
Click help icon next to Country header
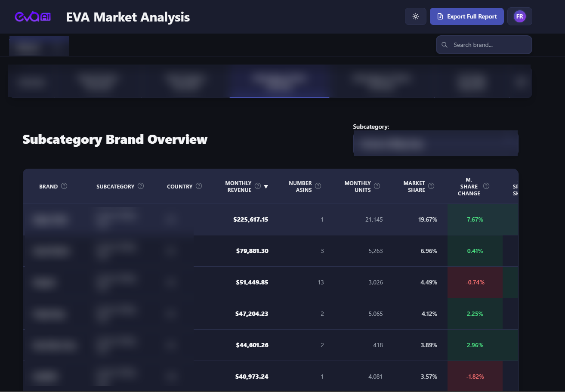199,186
